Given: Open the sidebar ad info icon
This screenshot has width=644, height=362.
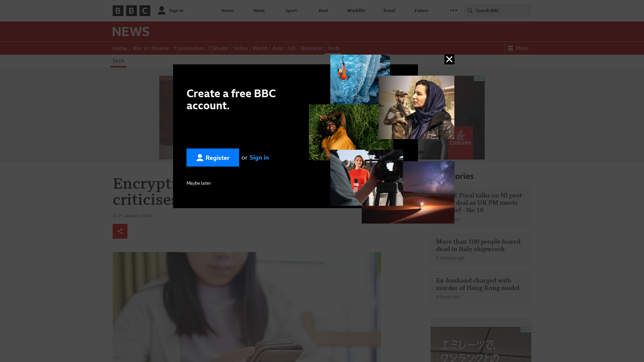Looking at the screenshot, I should click(523, 330).
